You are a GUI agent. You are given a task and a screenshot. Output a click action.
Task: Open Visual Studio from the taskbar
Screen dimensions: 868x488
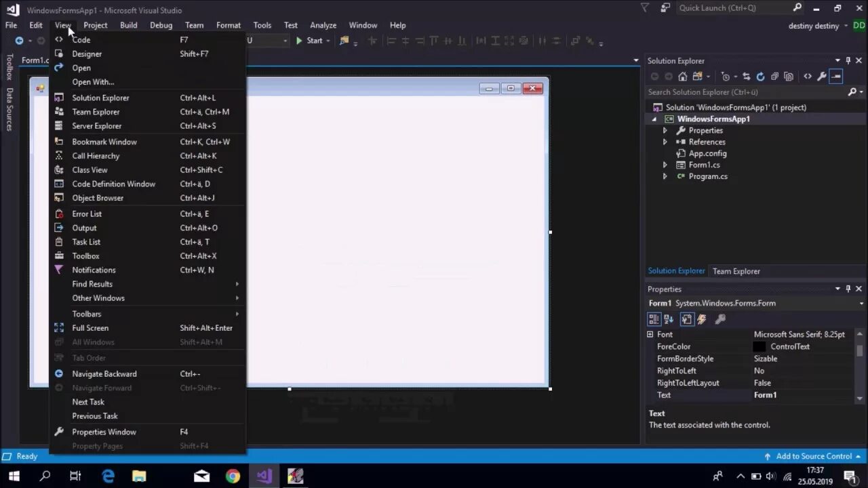coord(264,476)
